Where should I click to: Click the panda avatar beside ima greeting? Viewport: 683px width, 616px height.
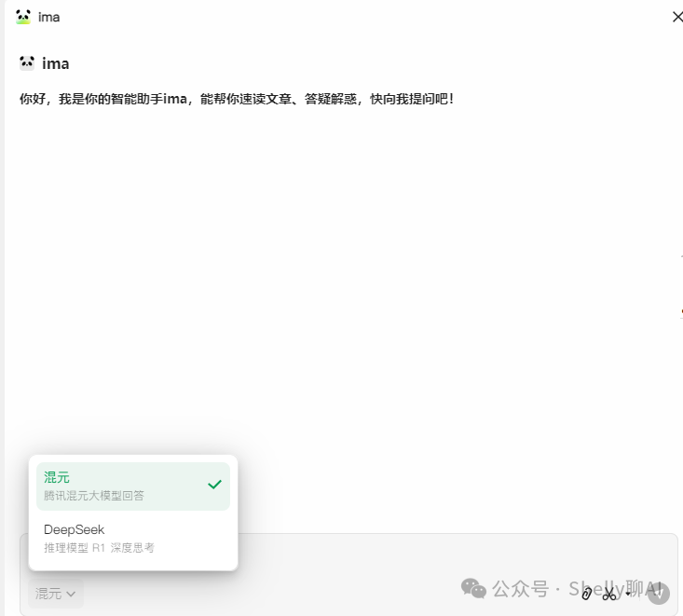[27, 63]
